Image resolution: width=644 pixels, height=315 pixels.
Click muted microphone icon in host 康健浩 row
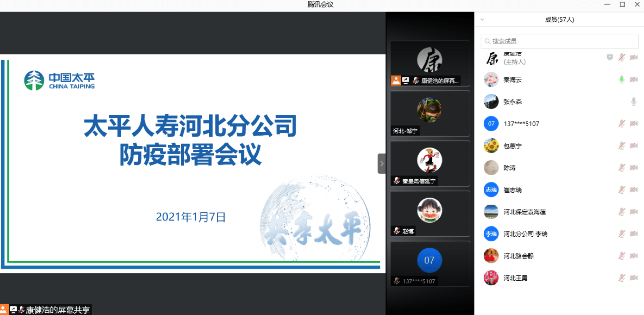(x=622, y=57)
